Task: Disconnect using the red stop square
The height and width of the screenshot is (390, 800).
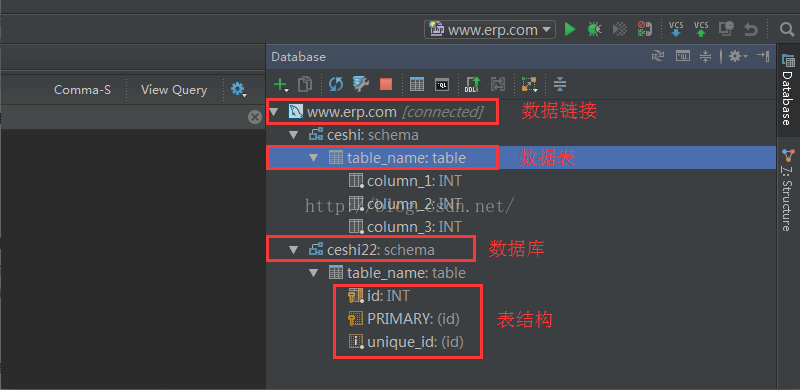Action: [386, 84]
